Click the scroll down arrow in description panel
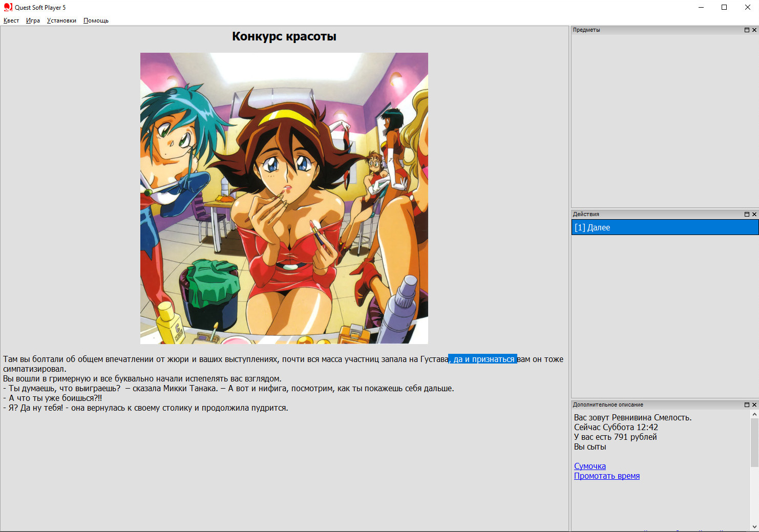This screenshot has width=759, height=532. (754, 526)
